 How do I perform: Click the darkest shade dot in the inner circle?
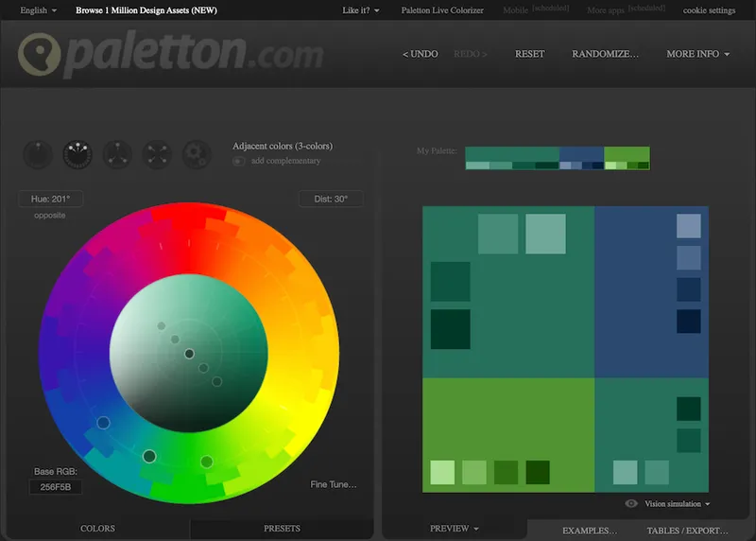[217, 382]
